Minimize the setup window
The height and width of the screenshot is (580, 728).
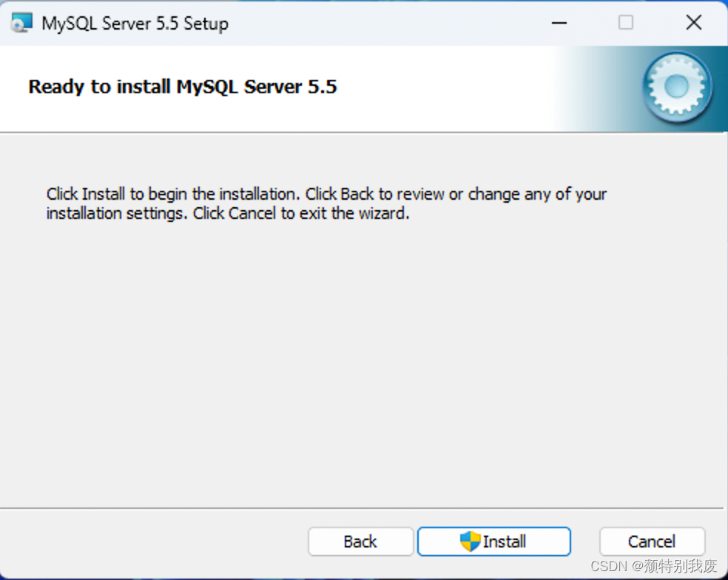click(x=559, y=22)
